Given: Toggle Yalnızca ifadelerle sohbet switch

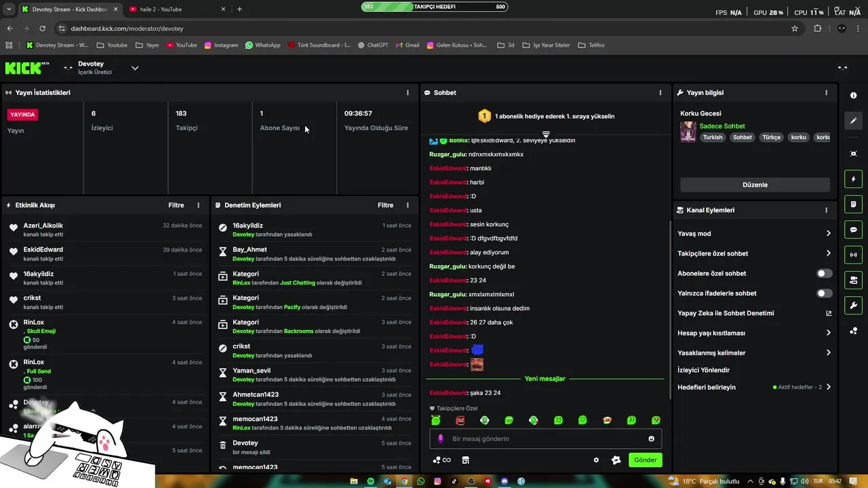Looking at the screenshot, I should [x=825, y=293].
